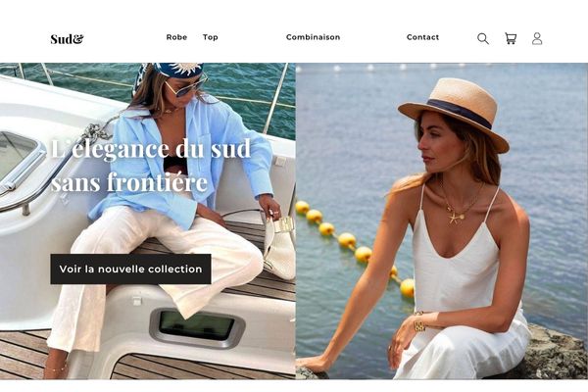Screen dimensions: 588x392
Task: Open the Contact page link
Action: 422,37
